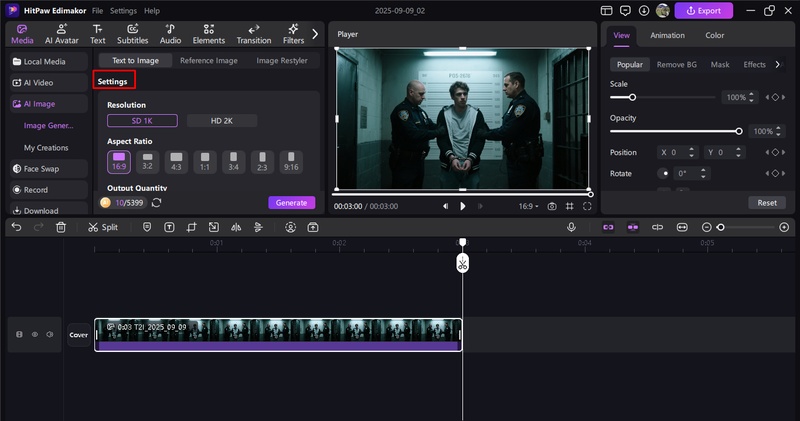Open the Settings menu
Viewport: 800px width, 421px height.
[x=123, y=11]
